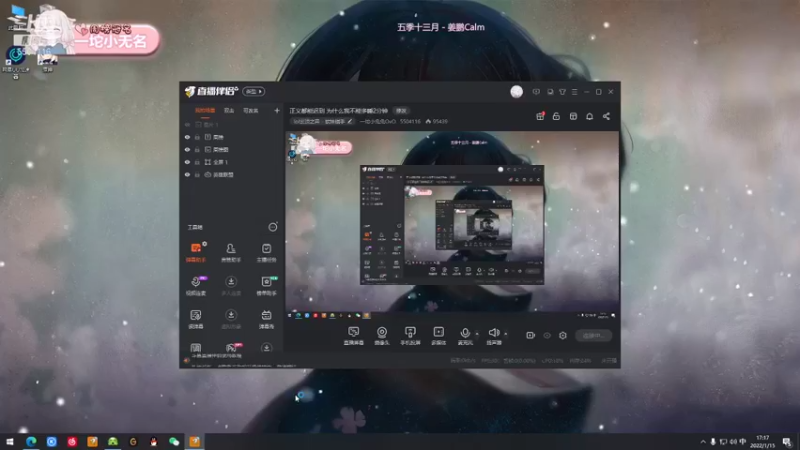800x450 pixels.
Task: Add the mobile screen-cast source
Action: click(x=410, y=336)
